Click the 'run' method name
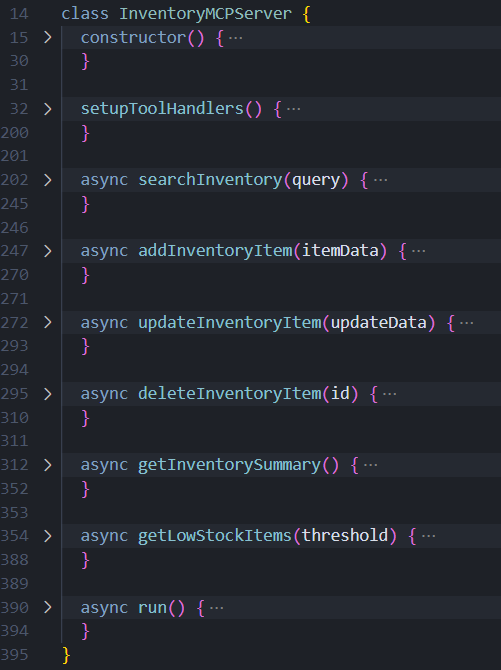The height and width of the screenshot is (670, 501). coord(153,607)
